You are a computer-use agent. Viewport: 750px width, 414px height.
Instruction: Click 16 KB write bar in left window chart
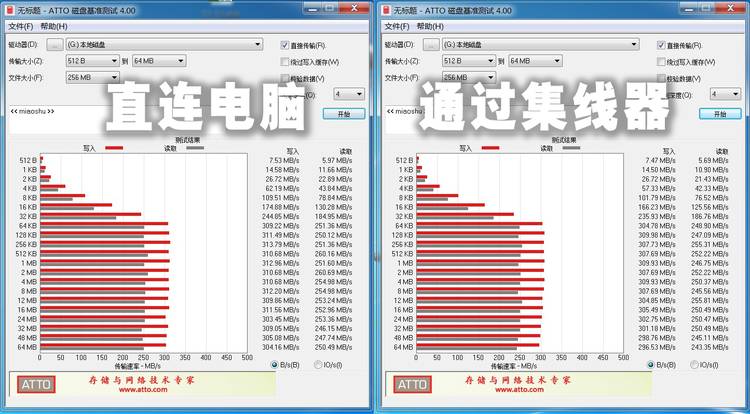76,205
